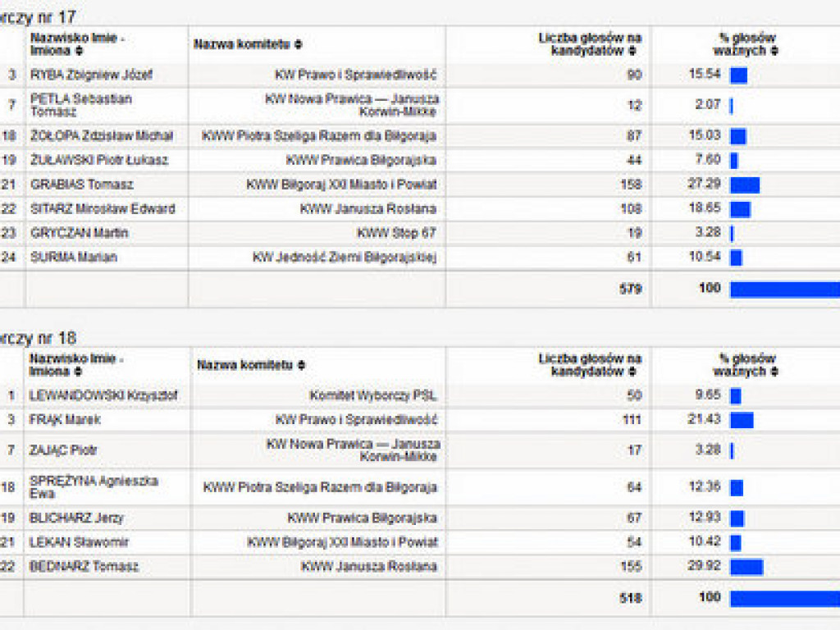Click candidate name RYBA Zbigniew Józef
The image size is (840, 630).
pyautogui.click(x=91, y=75)
